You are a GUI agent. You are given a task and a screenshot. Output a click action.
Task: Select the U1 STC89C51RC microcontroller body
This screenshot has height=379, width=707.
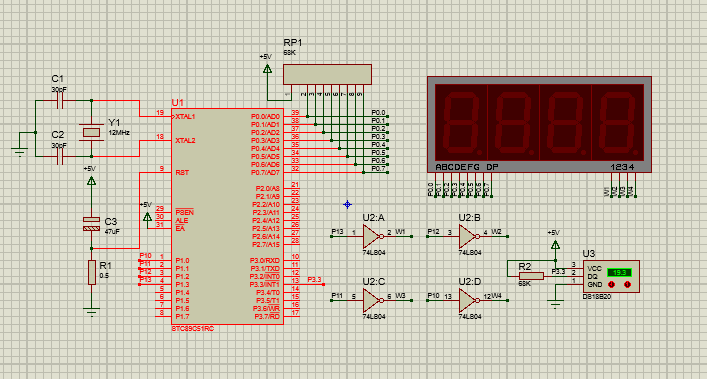[227, 216]
